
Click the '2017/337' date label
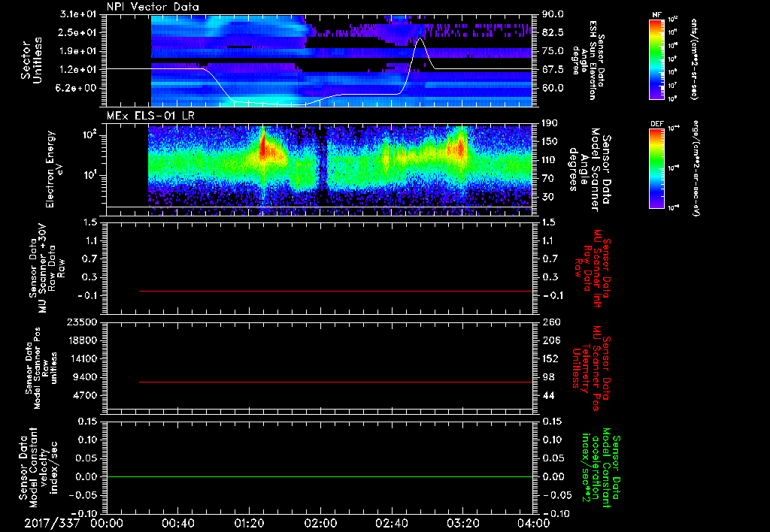pyautogui.click(x=52, y=523)
